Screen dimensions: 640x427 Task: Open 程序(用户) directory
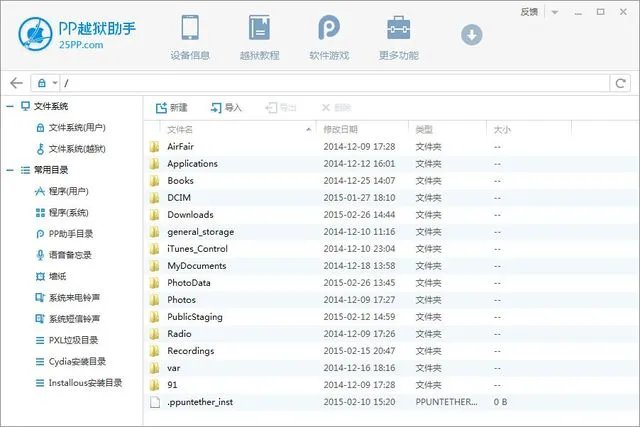tap(62, 191)
